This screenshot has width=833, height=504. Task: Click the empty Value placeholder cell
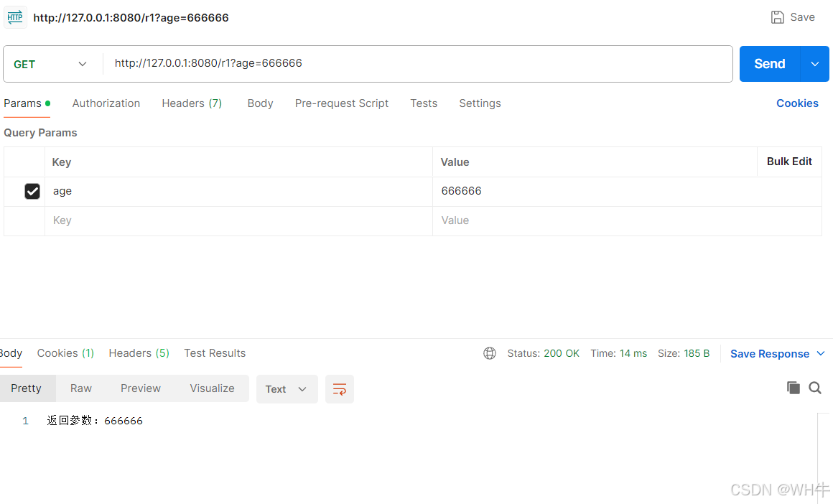[x=627, y=220]
